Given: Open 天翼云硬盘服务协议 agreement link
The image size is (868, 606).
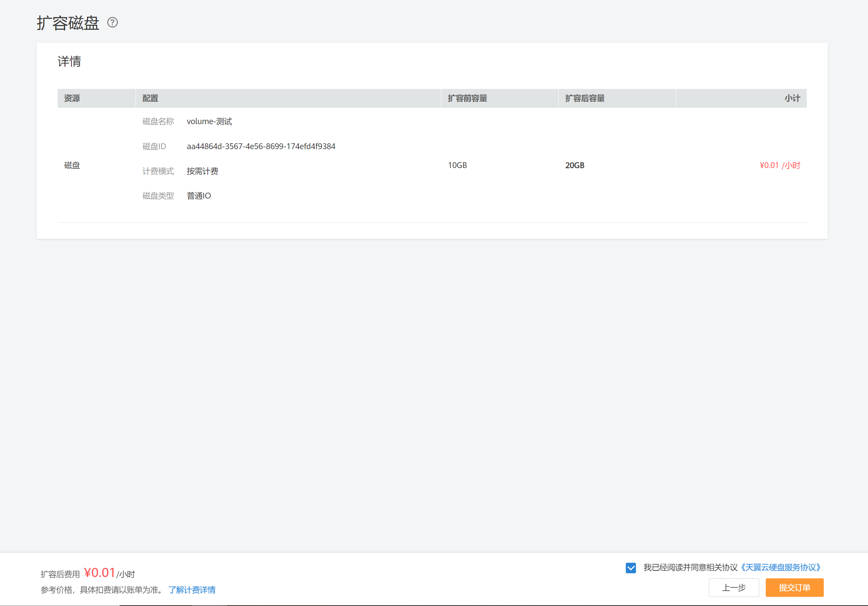Looking at the screenshot, I should tap(781, 568).
